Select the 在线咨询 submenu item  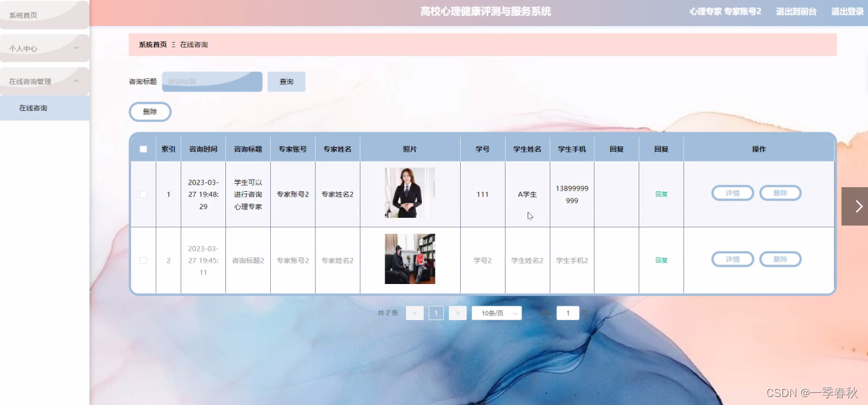tap(44, 108)
